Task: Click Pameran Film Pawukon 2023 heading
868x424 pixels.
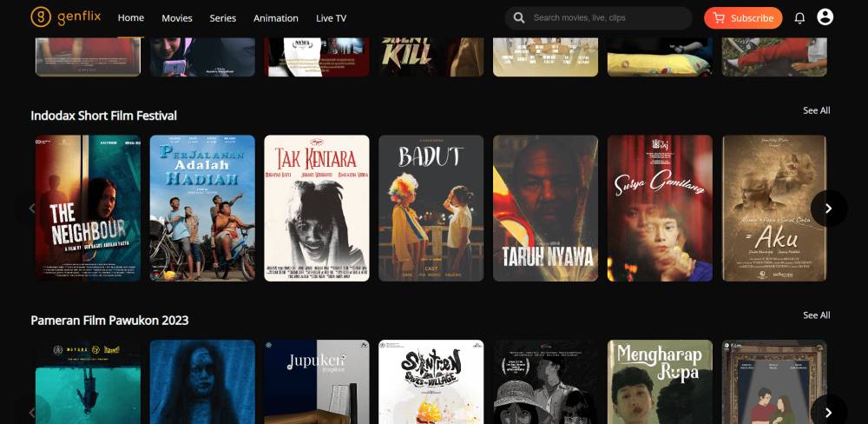Action: [x=109, y=320]
